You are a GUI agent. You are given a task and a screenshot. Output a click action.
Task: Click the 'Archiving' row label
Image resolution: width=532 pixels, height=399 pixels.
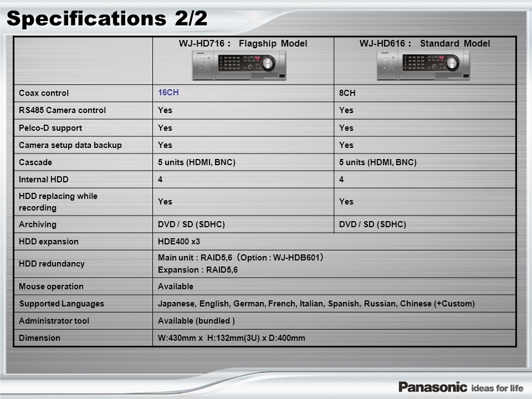[x=38, y=224]
